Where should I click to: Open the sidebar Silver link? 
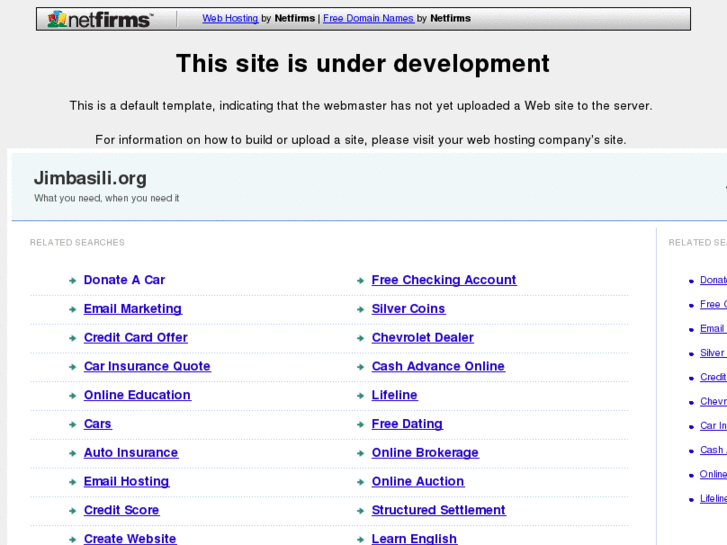(x=712, y=353)
